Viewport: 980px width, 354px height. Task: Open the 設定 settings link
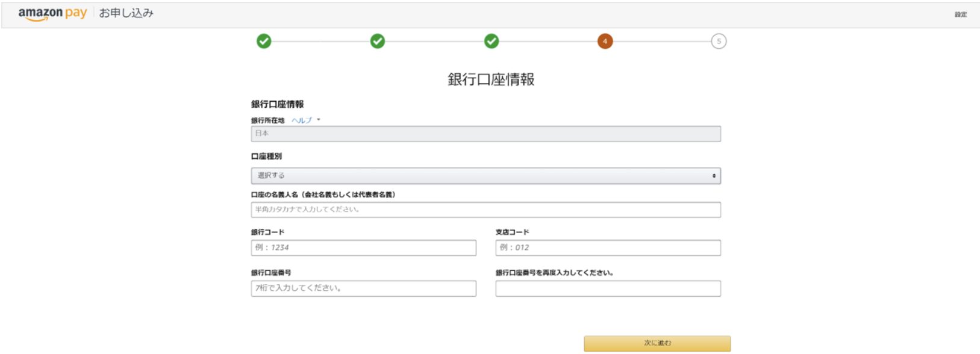click(x=961, y=14)
